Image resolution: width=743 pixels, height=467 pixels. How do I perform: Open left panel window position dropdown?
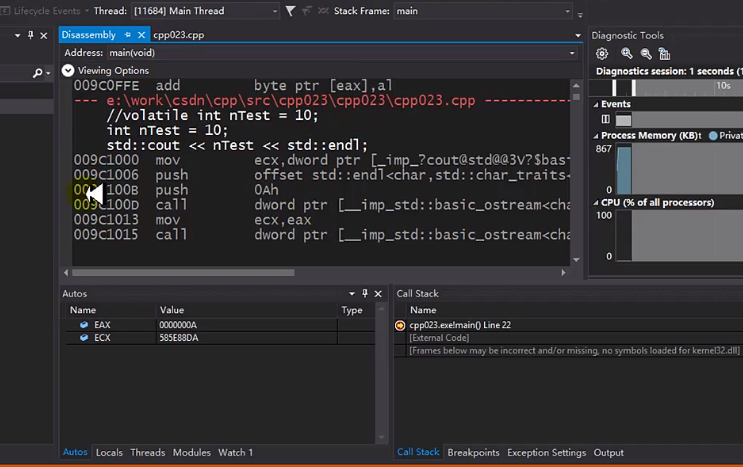coord(18,36)
